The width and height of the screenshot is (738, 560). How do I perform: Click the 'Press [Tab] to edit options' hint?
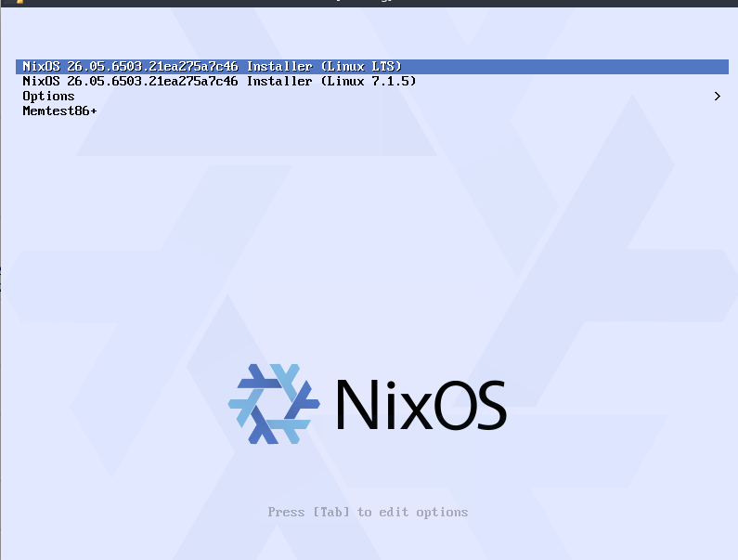(368, 512)
